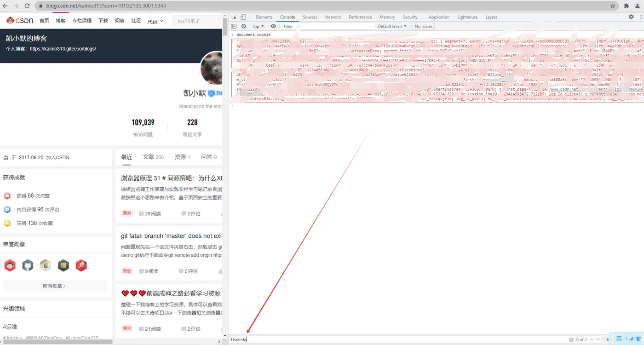Viewport: 644px width, 345px height.
Task: Open the DevTools more-options menu
Action: 639,17
